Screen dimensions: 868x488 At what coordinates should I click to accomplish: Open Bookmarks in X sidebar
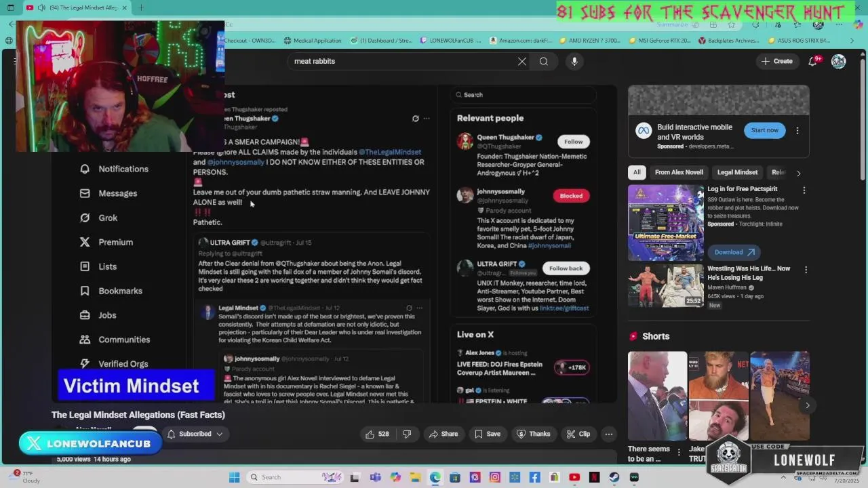click(111, 291)
